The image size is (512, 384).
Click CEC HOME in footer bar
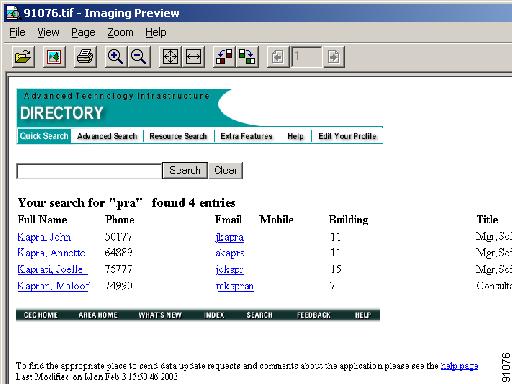coord(41,315)
